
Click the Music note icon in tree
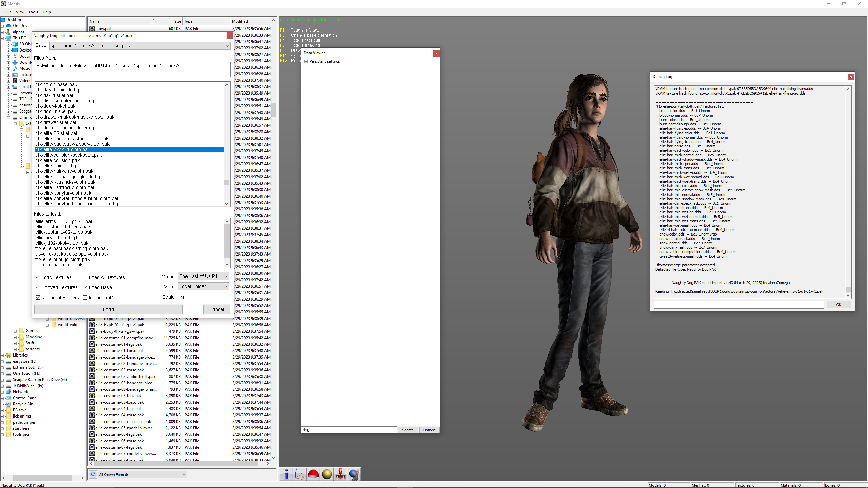pyautogui.click(x=15, y=68)
